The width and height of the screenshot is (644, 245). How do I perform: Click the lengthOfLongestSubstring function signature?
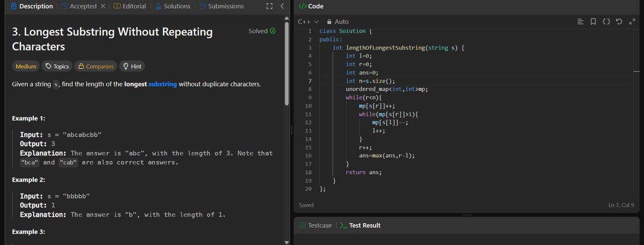(x=398, y=48)
